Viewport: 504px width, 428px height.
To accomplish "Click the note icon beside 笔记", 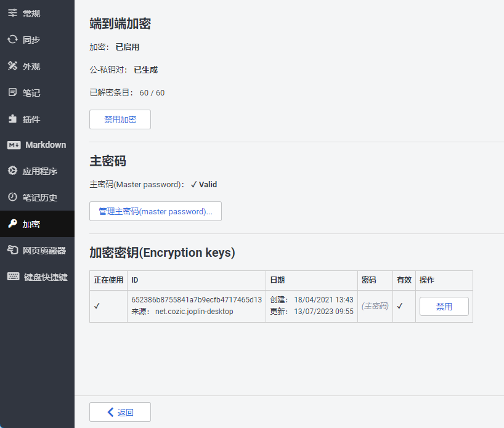I will click(x=12, y=92).
